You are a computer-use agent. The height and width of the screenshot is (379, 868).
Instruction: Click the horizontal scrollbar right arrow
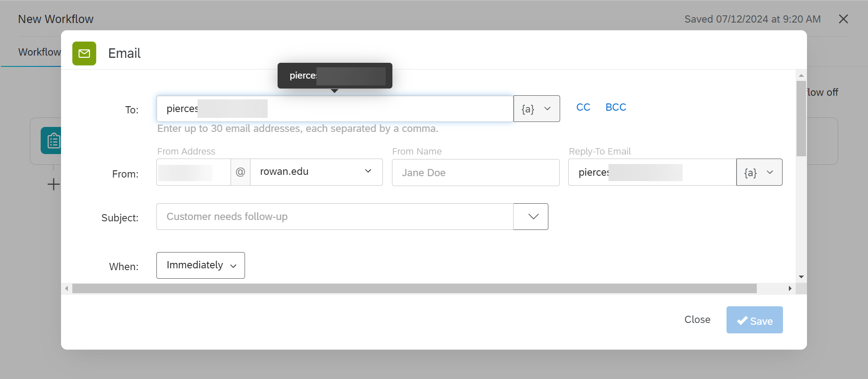790,289
